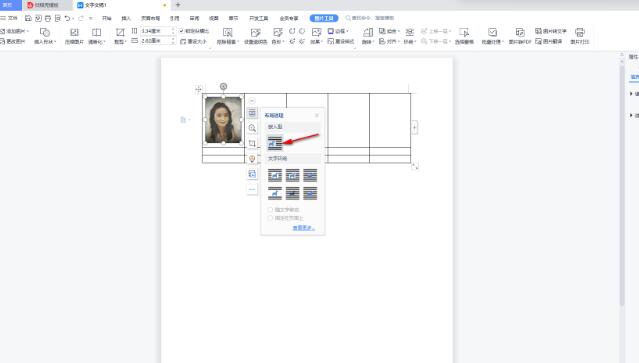Switch to the Page Layout ribbon tab
639x363 pixels.
click(x=150, y=18)
